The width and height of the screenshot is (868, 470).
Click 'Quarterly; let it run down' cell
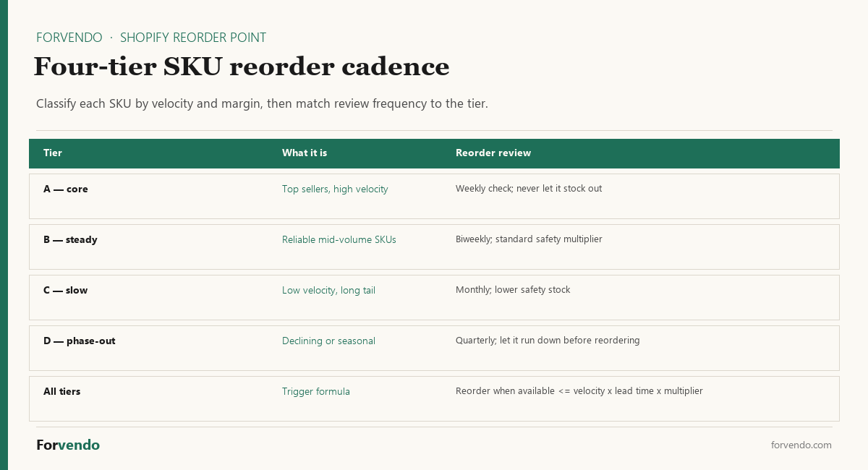click(548, 341)
